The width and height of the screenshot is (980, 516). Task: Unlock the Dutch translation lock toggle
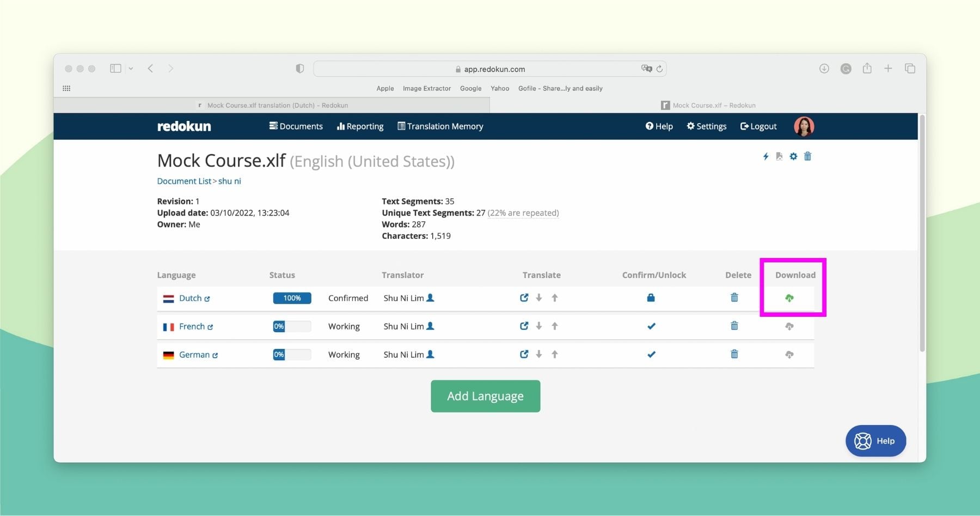click(651, 298)
